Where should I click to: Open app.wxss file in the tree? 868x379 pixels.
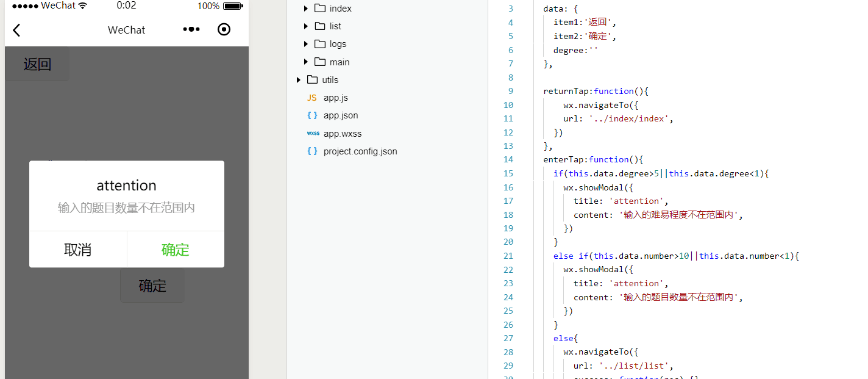click(343, 134)
